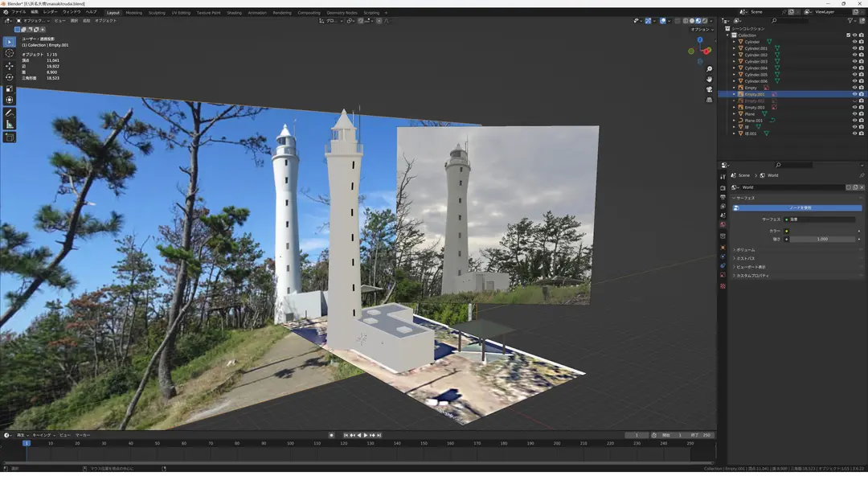Select the Rotate tool
Image resolution: width=868 pixels, height=480 pixels.
[x=10, y=77]
